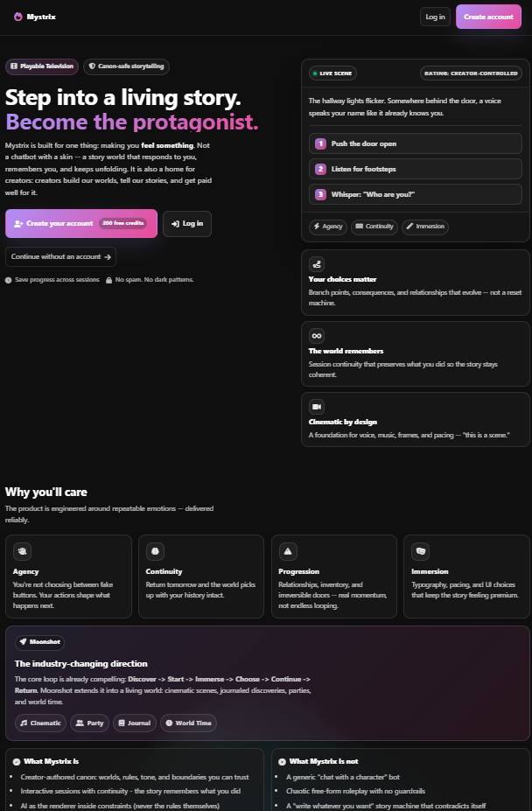Open the Journal chip under Moonshot

[x=136, y=723]
